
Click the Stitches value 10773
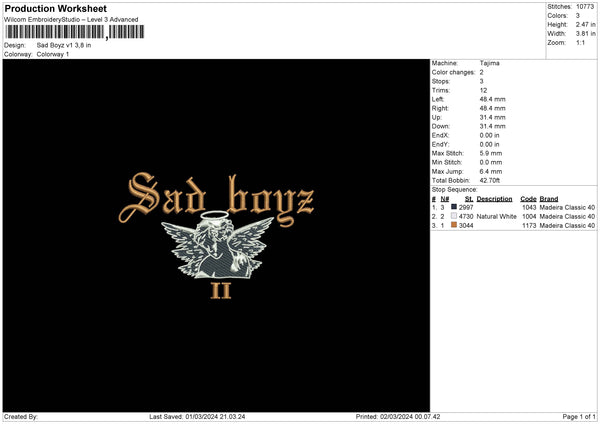[x=585, y=7]
